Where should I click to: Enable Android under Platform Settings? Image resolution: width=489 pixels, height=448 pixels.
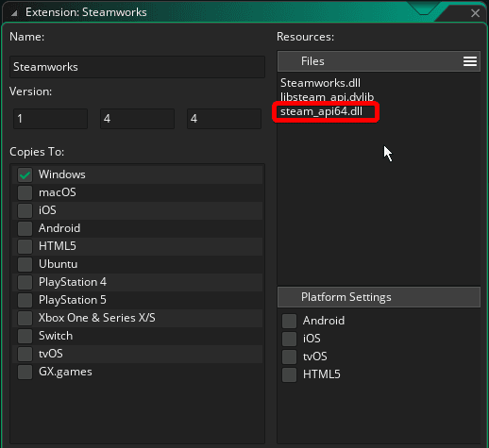click(289, 321)
